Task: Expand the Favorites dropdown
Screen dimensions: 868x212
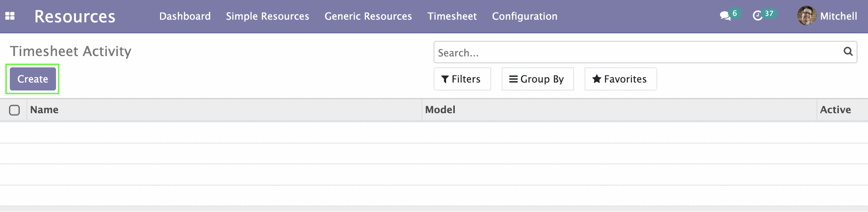Action: pyautogui.click(x=621, y=79)
